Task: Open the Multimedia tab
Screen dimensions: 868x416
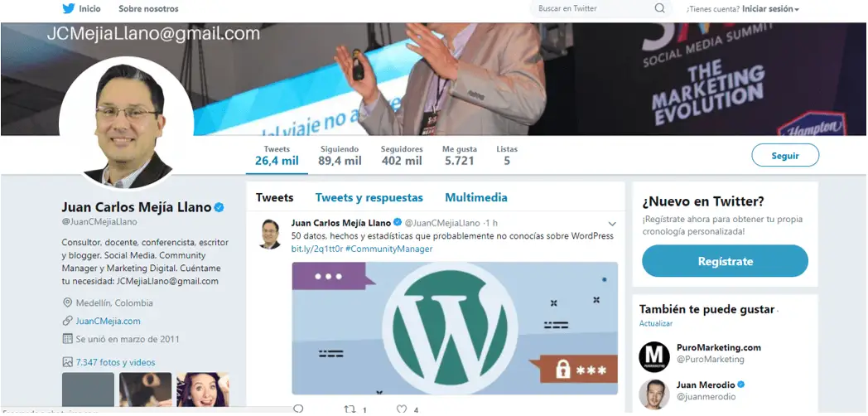Action: click(476, 198)
